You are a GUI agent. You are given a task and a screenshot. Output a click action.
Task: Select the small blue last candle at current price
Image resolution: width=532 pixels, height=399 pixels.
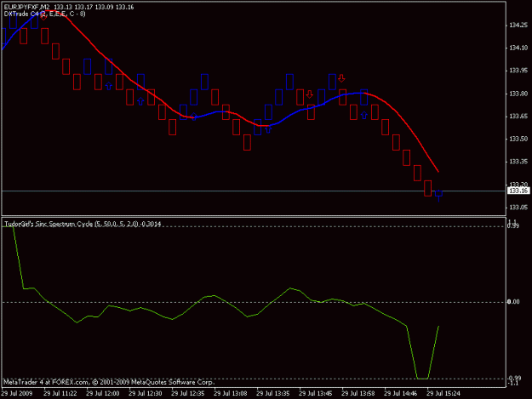point(438,194)
